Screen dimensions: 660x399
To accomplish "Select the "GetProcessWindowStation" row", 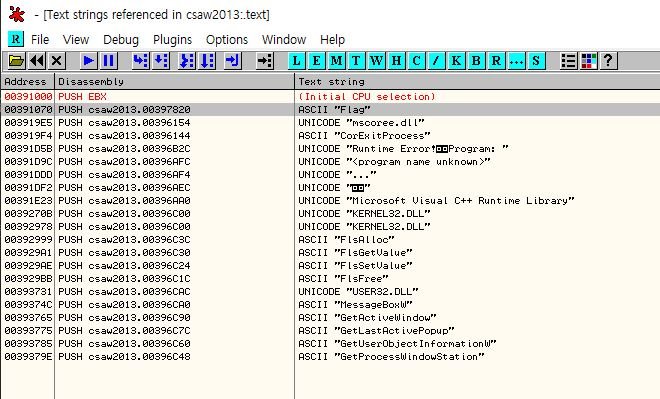I will point(330,356).
